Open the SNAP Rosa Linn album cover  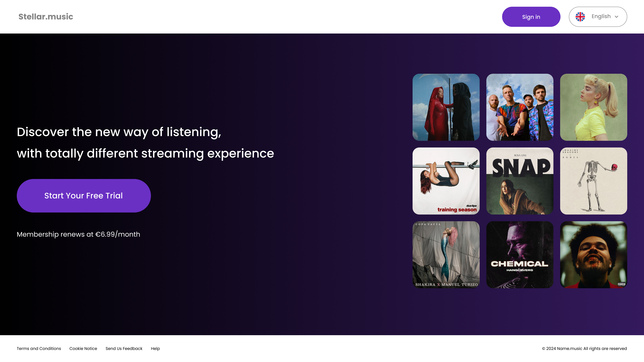click(520, 181)
